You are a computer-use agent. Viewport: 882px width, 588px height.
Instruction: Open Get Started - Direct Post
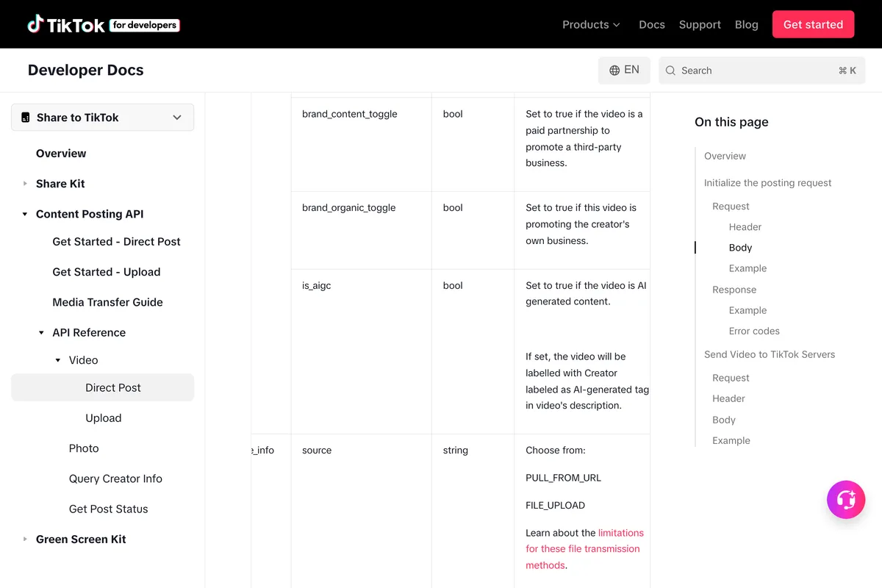(x=116, y=242)
